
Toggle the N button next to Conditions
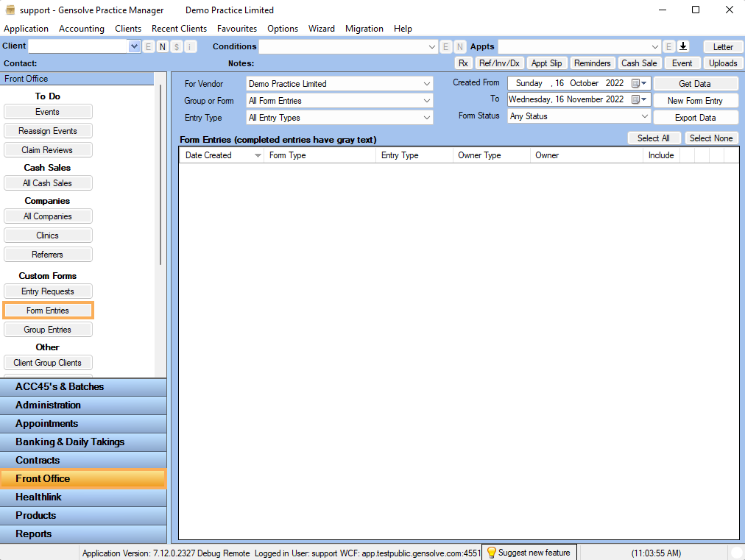point(460,46)
